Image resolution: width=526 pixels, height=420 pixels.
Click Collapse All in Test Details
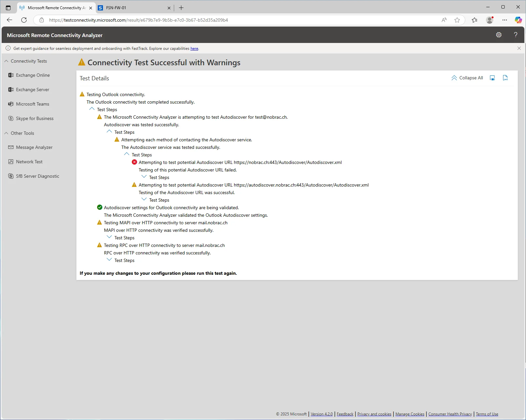(467, 78)
